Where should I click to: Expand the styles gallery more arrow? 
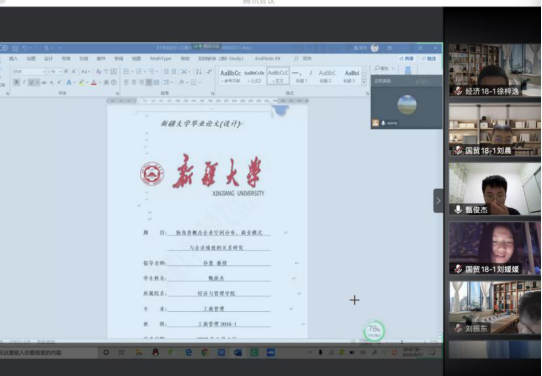tap(364, 83)
